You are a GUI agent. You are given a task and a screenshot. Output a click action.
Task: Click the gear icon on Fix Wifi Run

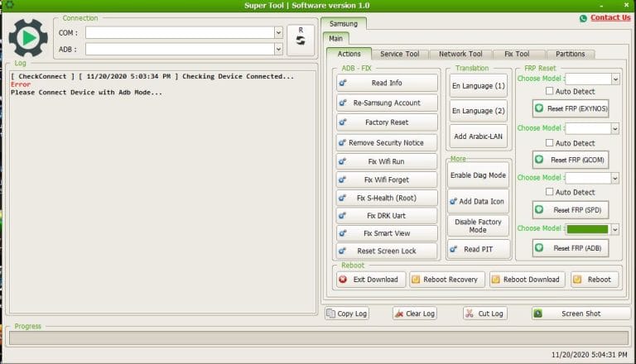[343, 161]
